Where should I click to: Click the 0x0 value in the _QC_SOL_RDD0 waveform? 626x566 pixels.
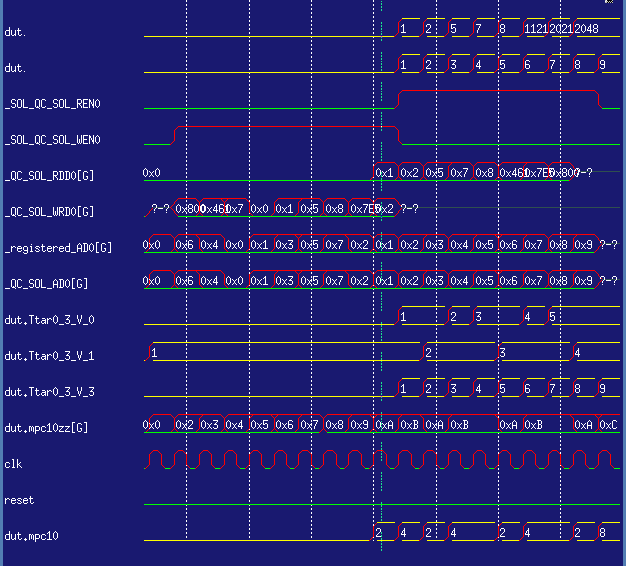tap(152, 173)
